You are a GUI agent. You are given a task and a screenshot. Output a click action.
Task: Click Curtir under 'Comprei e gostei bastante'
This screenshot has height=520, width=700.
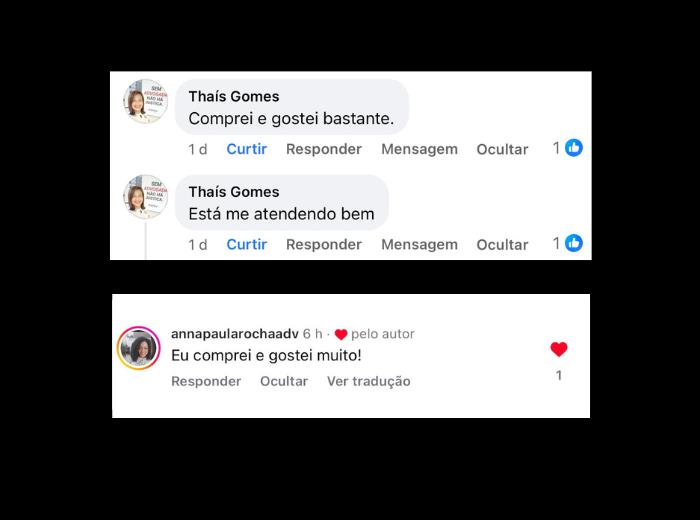coord(246,149)
